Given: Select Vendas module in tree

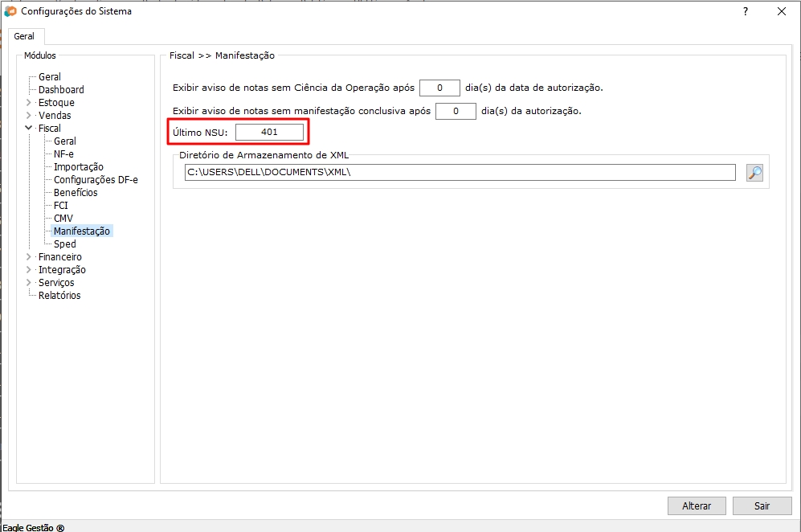Looking at the screenshot, I should point(55,116).
